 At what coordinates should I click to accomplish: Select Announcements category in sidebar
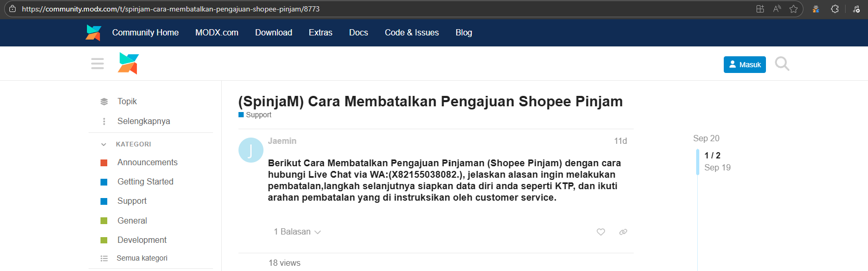pos(147,163)
